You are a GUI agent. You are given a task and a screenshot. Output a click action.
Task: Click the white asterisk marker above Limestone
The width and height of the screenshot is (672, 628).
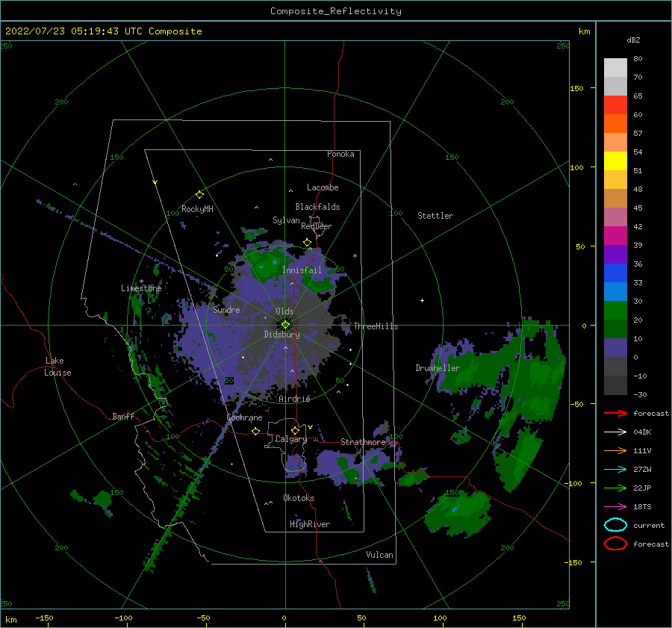click(x=141, y=282)
